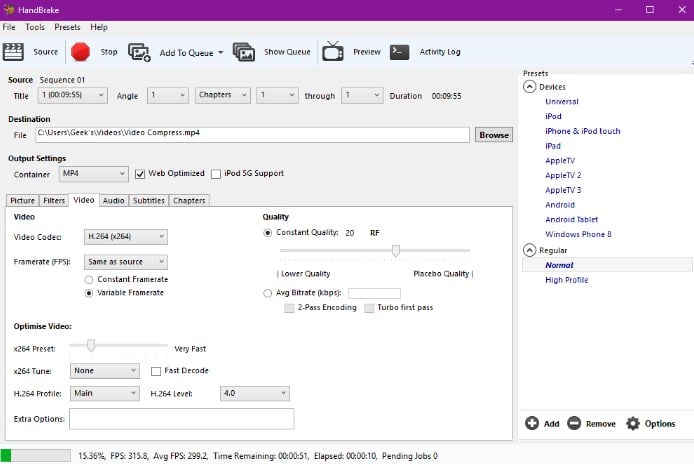The image size is (694, 464).
Task: Select the Windows Phone 8 preset
Action: click(578, 234)
